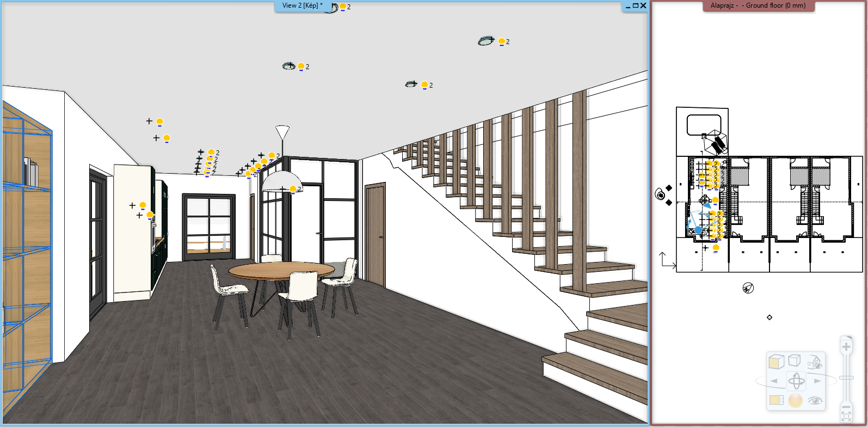Image resolution: width=868 pixels, height=427 pixels.
Task: Click the zoom out minus button
Action: 846,407
